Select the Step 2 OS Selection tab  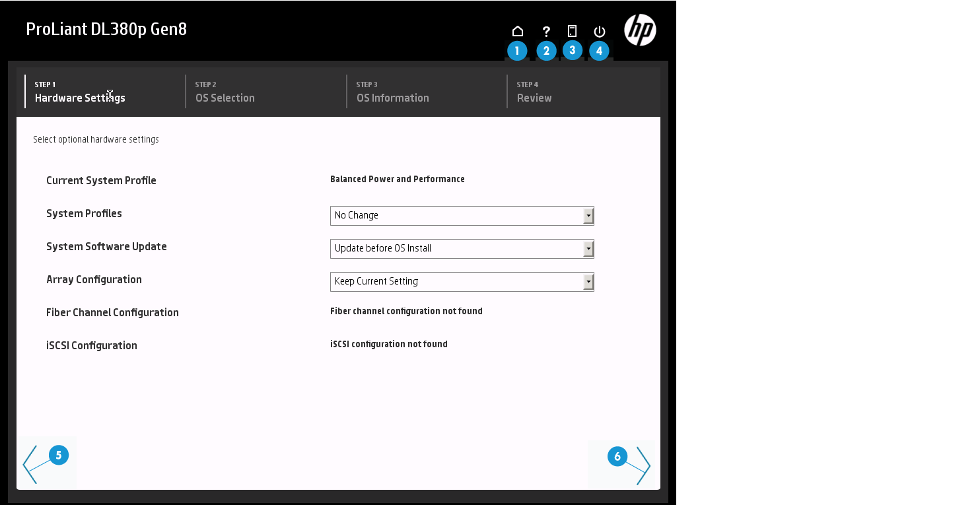(x=265, y=91)
